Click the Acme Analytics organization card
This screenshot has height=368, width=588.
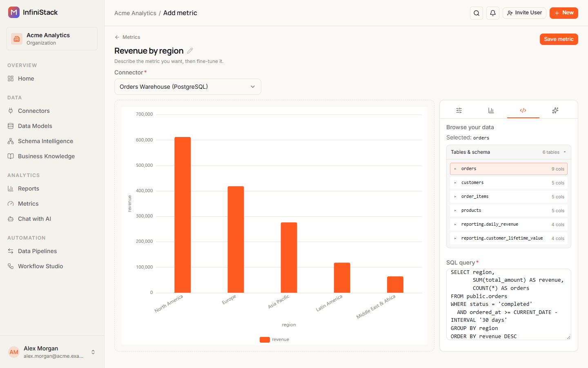pos(52,39)
